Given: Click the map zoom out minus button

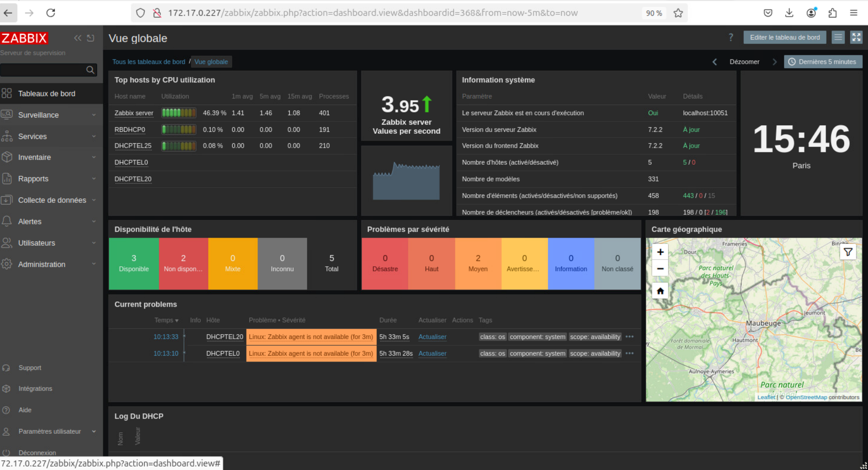Looking at the screenshot, I should click(x=660, y=269).
